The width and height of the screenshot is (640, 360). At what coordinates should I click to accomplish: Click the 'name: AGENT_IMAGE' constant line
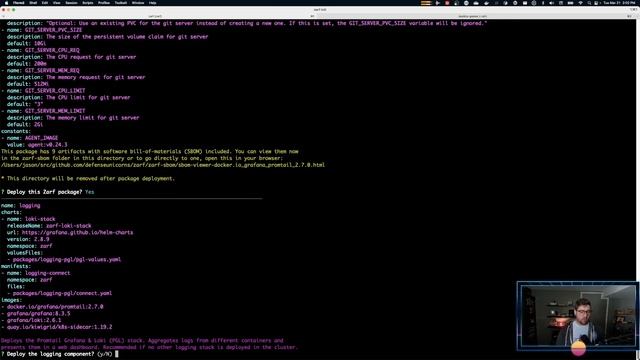click(x=29, y=138)
